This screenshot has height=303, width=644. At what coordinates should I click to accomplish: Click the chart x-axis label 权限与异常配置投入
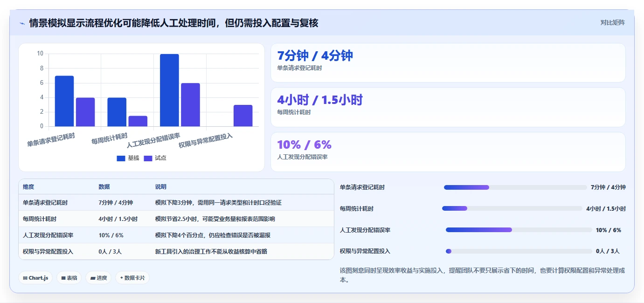pyautogui.click(x=206, y=140)
